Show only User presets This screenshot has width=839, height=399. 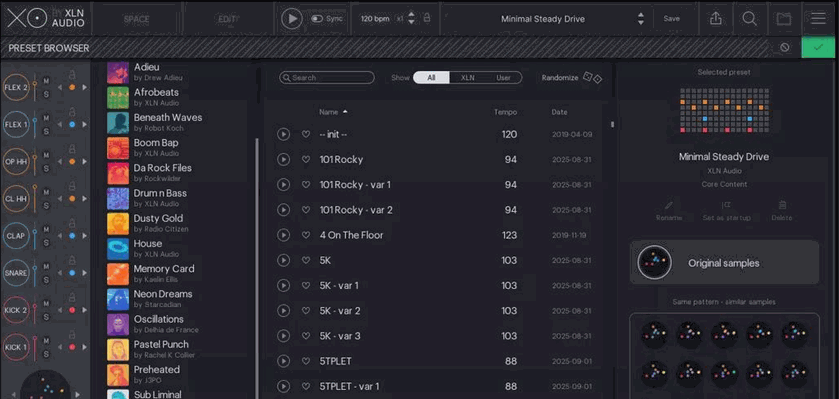504,78
